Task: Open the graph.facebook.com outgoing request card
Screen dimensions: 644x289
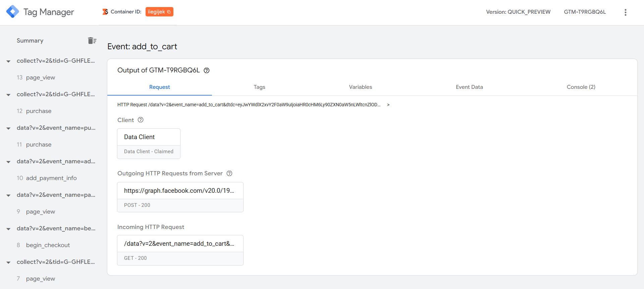Action: [x=180, y=197]
